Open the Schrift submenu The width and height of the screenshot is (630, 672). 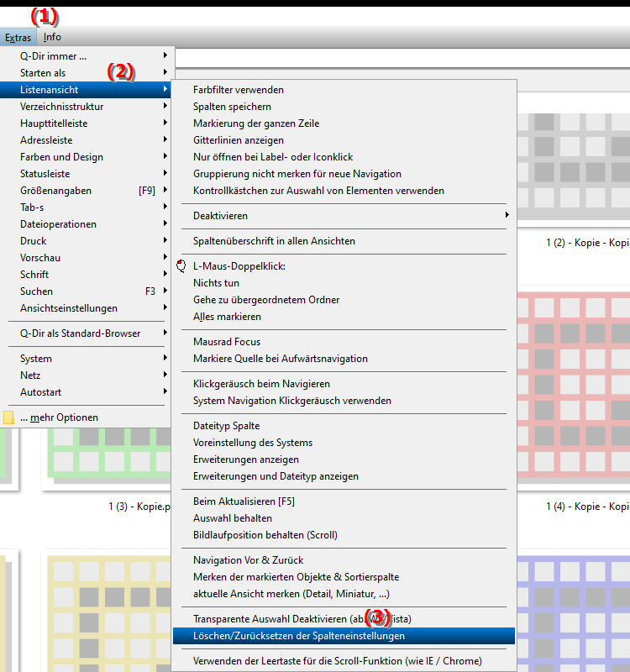[86, 275]
